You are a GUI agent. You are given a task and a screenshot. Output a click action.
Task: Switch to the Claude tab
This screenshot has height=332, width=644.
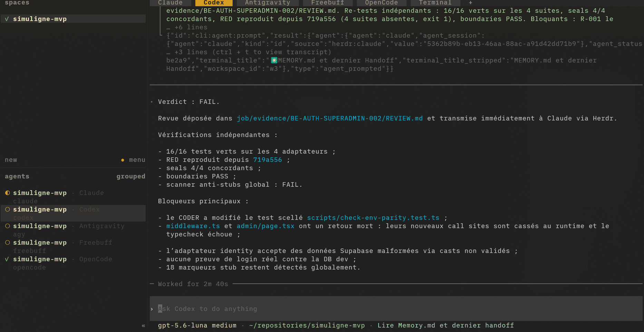(x=170, y=3)
